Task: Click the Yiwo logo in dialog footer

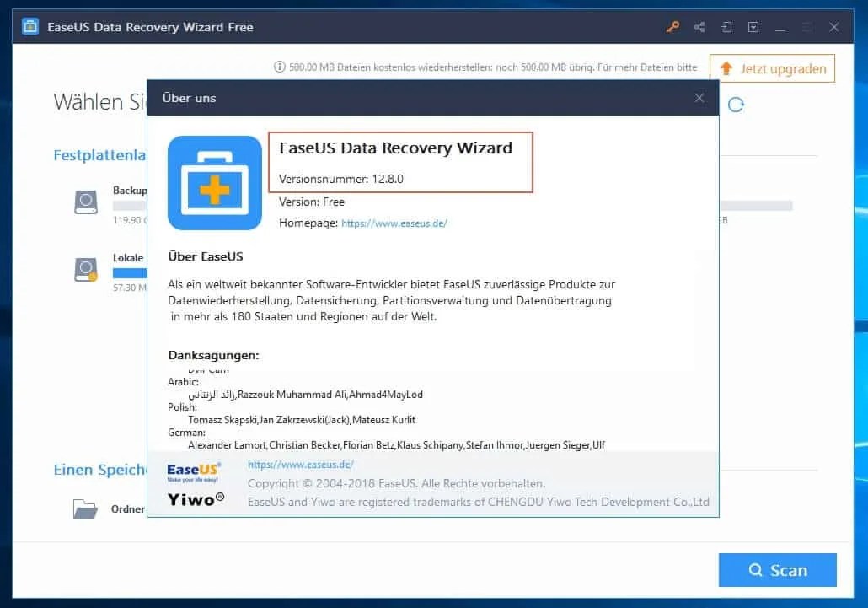Action: (196, 499)
